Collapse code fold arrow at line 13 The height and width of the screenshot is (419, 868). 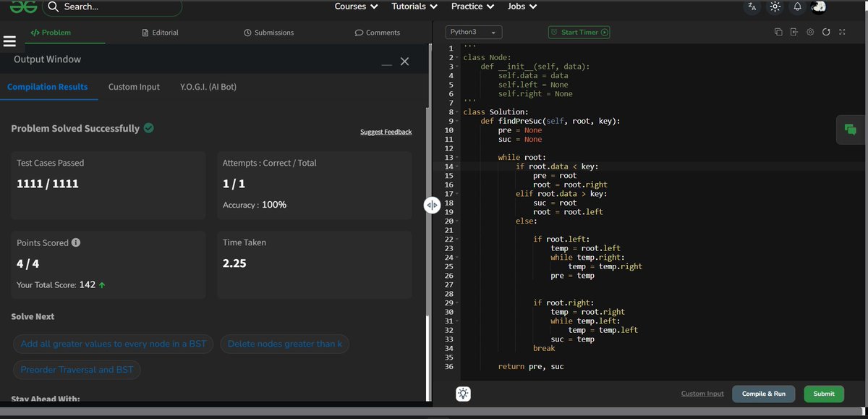click(458, 158)
